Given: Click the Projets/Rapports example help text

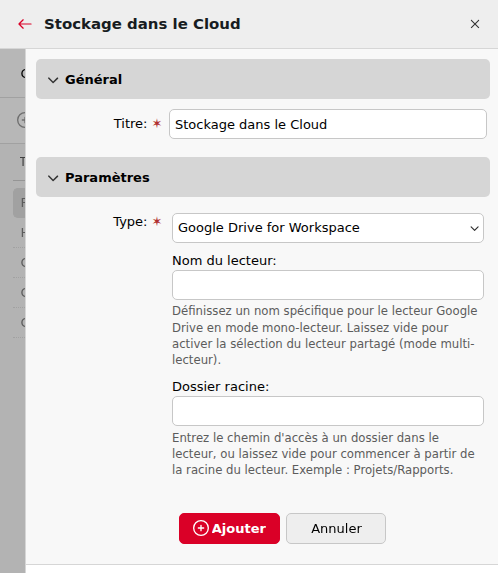Looking at the screenshot, I should pyautogui.click(x=323, y=454).
